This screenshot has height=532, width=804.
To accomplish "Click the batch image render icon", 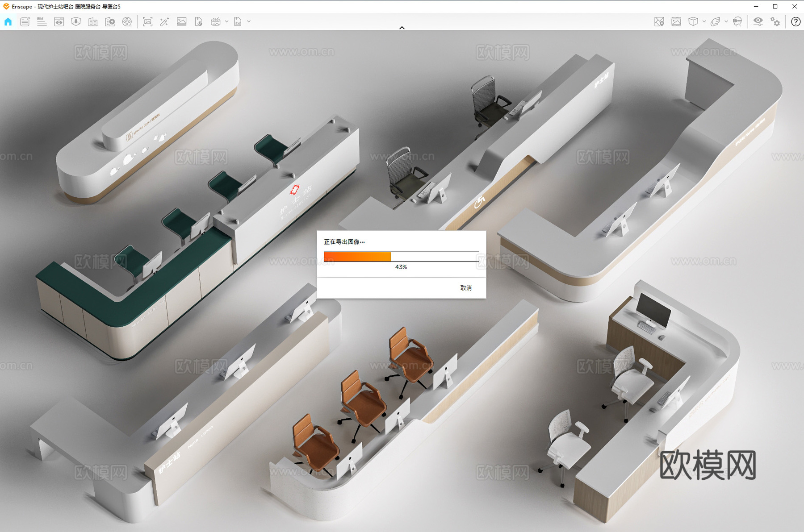I will [181, 21].
